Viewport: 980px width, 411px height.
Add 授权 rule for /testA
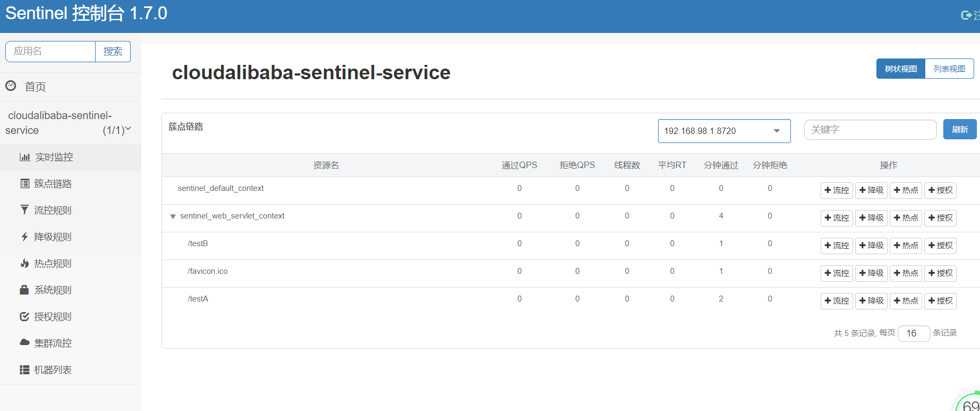point(940,301)
